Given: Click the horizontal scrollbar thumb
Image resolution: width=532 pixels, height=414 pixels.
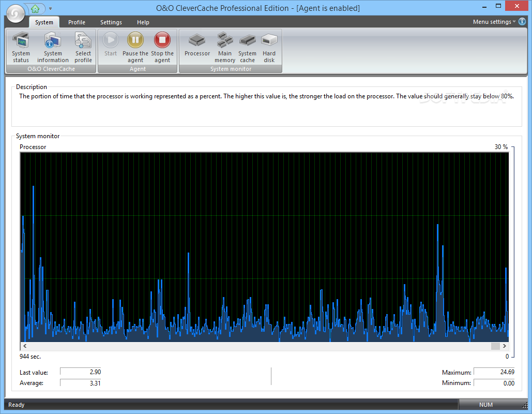Looking at the screenshot, I should pyautogui.click(x=495, y=346).
